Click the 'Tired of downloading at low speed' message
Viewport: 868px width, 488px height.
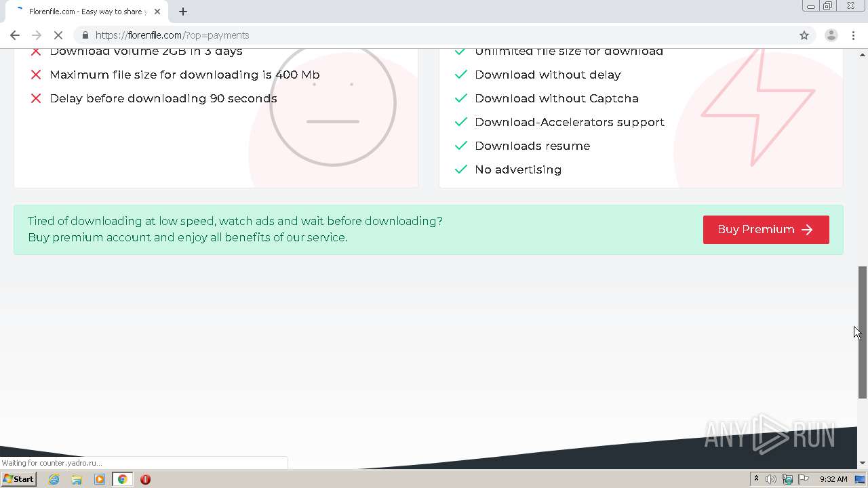235,229
